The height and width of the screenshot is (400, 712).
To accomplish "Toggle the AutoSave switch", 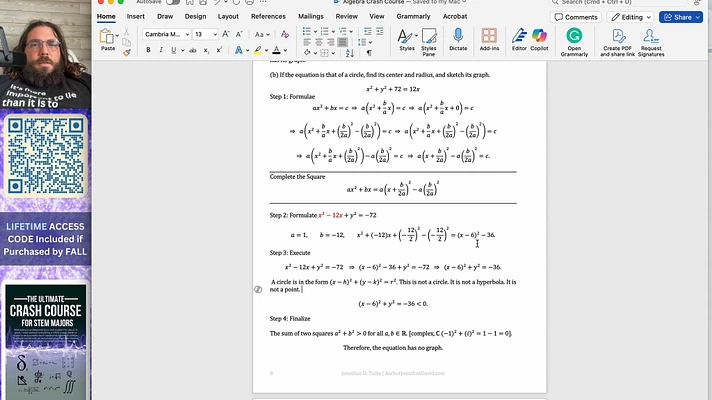I will 173,2.
